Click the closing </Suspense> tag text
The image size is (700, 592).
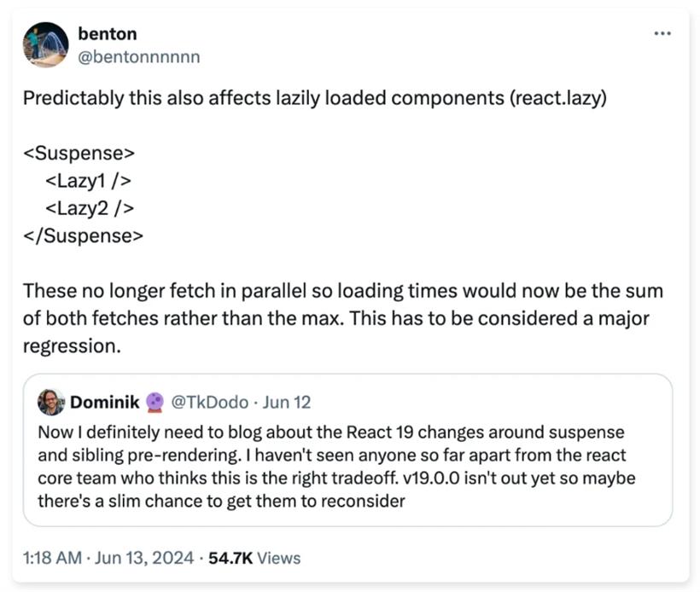tap(83, 236)
